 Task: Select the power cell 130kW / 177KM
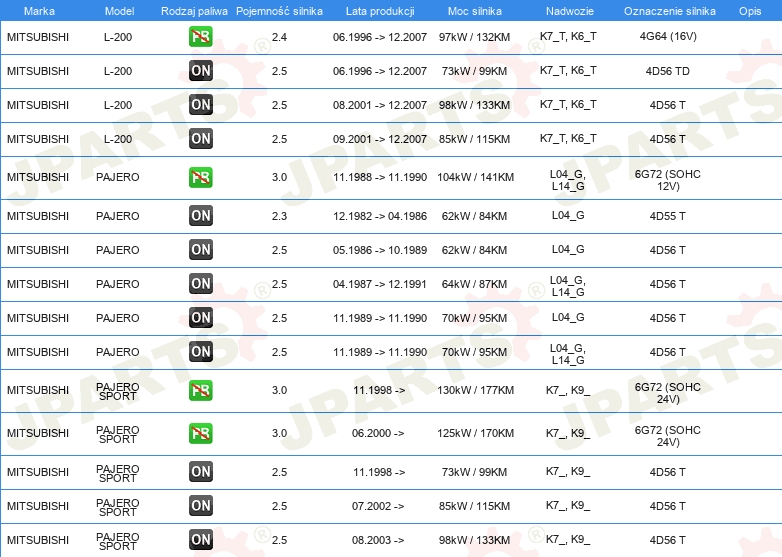pos(475,390)
